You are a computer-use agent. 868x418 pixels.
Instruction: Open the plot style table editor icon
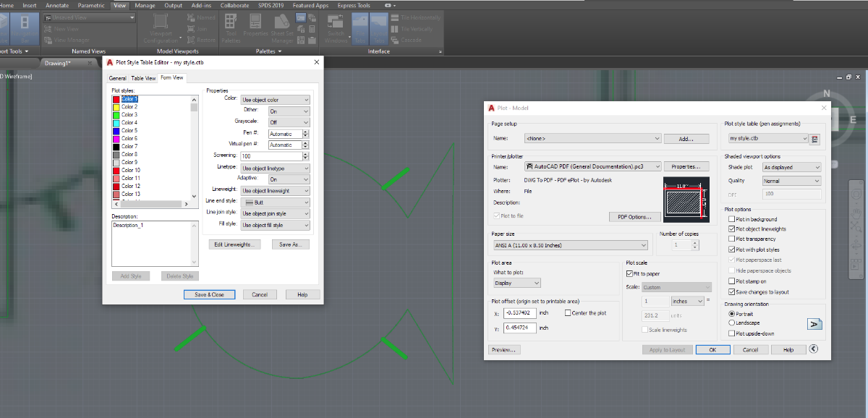(x=815, y=138)
